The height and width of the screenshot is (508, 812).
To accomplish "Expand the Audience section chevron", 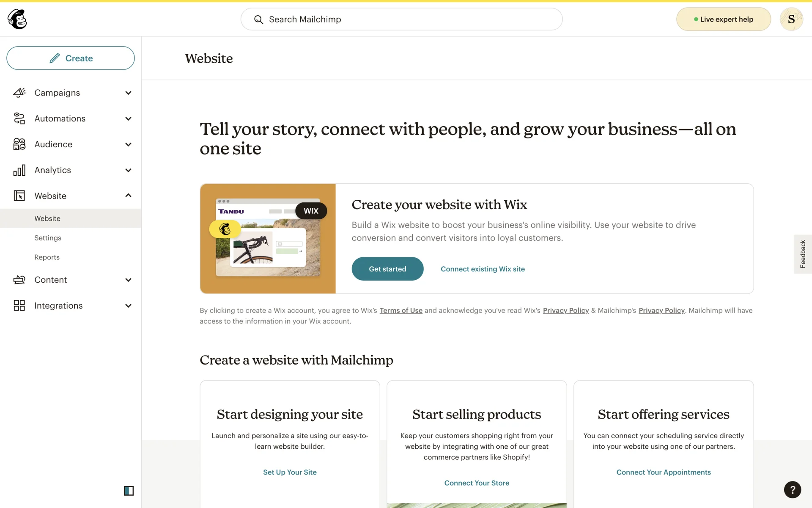I will (128, 144).
